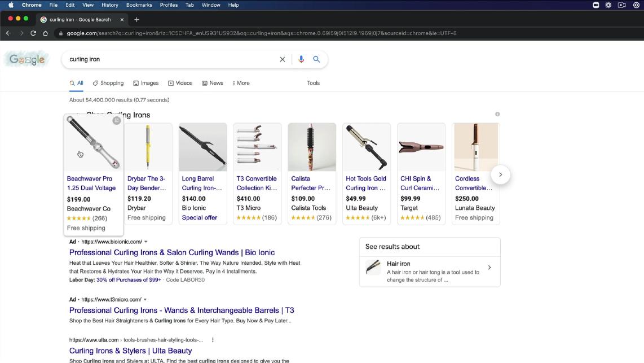644x363 pixels.
Task: Open the History menu
Action: pos(109,5)
